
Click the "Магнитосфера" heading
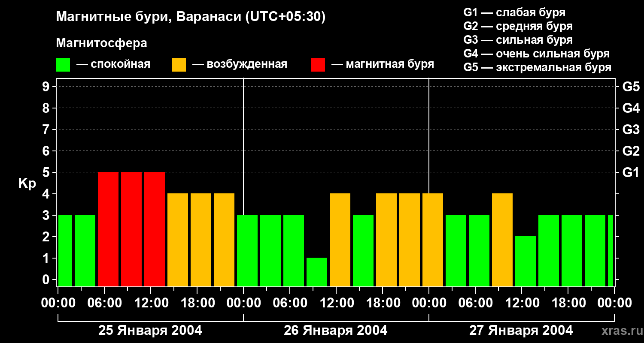click(x=101, y=43)
